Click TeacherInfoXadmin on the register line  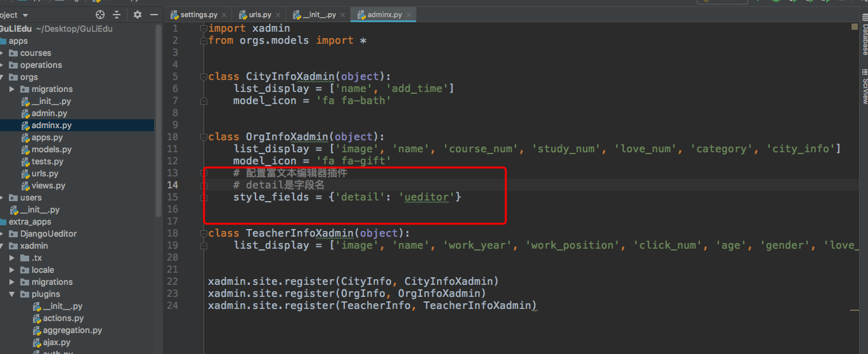click(477, 305)
